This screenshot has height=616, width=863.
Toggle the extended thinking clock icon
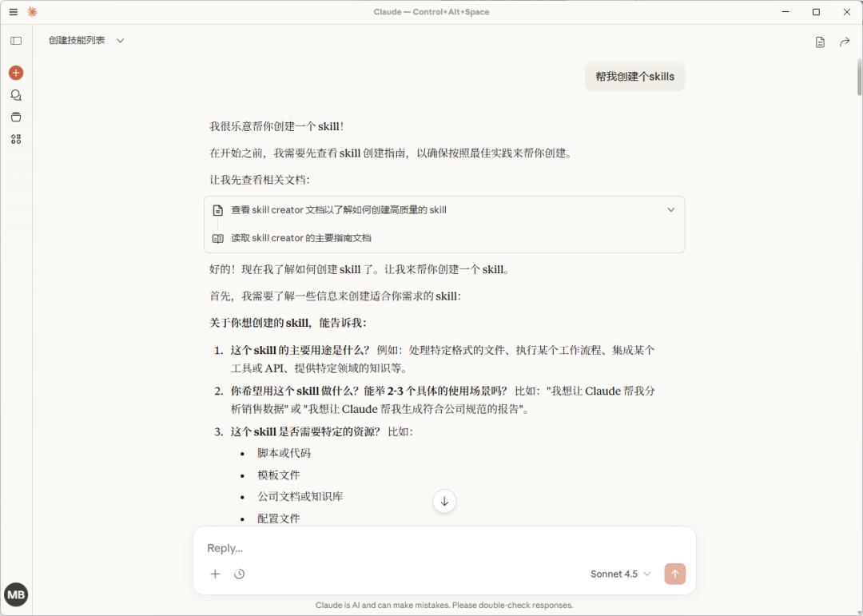point(239,574)
